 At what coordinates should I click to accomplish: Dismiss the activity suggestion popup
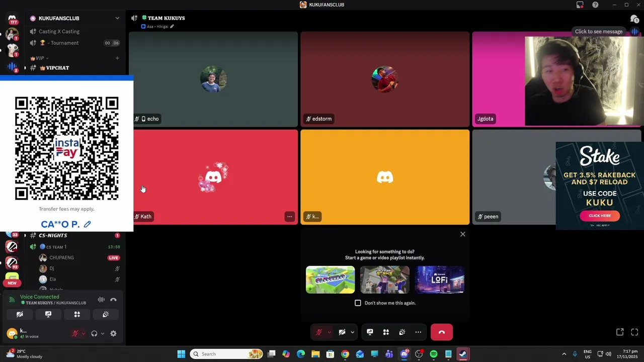463,234
